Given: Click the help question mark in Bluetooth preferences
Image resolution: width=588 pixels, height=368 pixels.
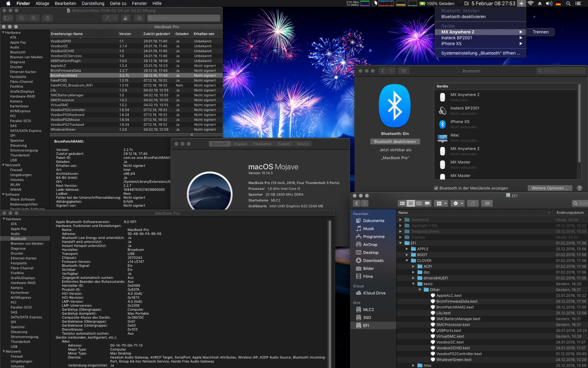Looking at the screenshot, I should (579, 188).
